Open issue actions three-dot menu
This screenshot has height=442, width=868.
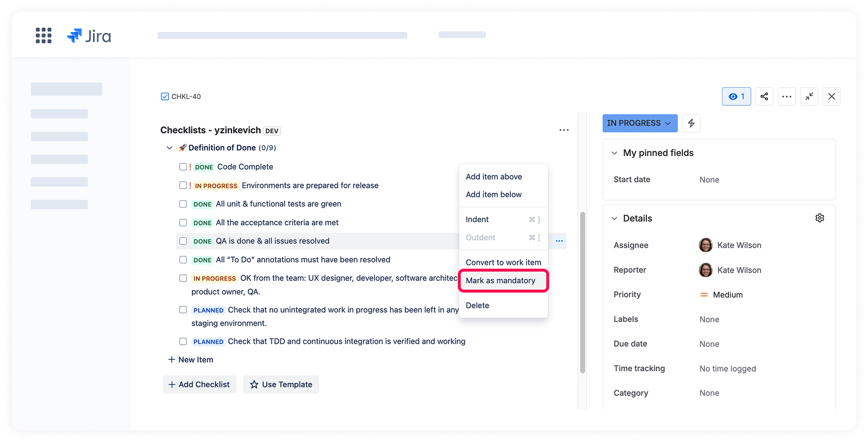pyautogui.click(x=787, y=97)
